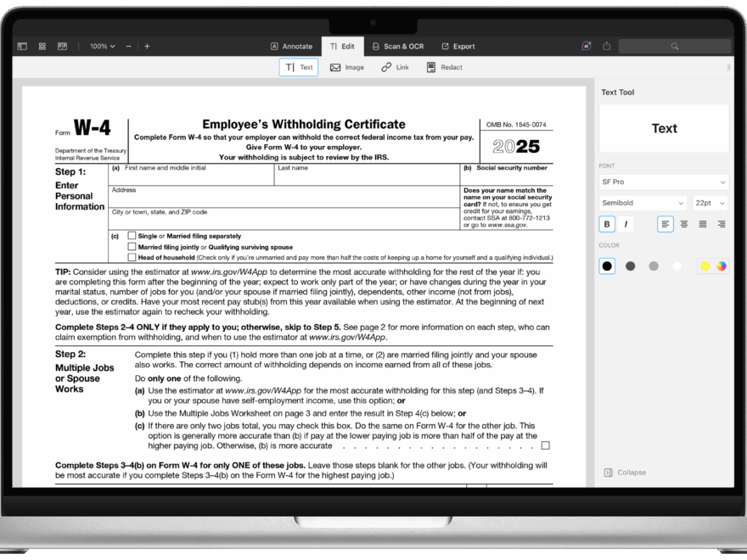Click the Share icon in the toolbar
This screenshot has height=560, width=747.
[606, 46]
